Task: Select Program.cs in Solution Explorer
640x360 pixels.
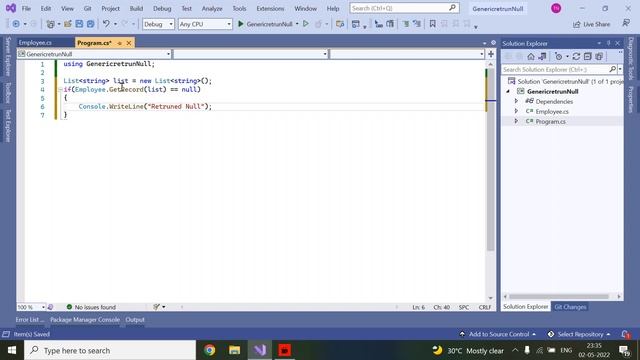Action: point(551,122)
